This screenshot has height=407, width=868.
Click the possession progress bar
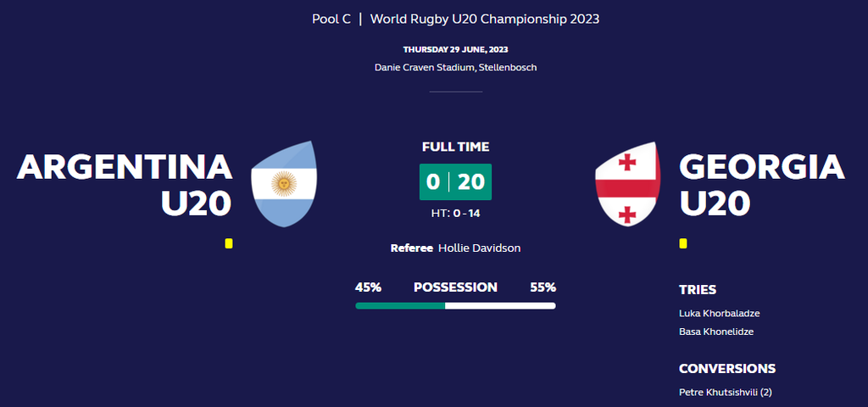pyautogui.click(x=455, y=305)
